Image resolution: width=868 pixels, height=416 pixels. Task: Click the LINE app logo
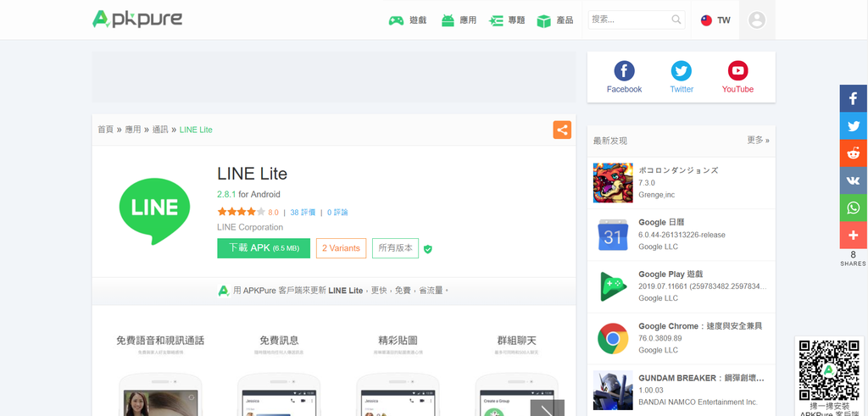pos(154,211)
